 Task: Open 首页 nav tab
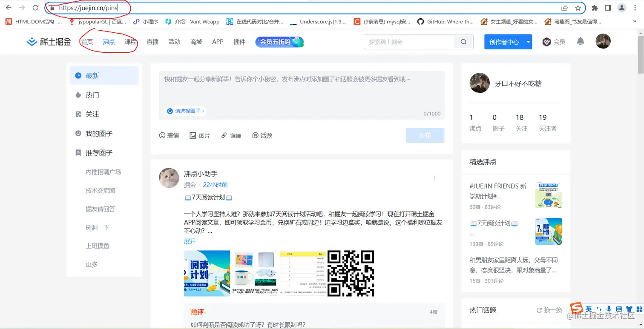pos(87,42)
